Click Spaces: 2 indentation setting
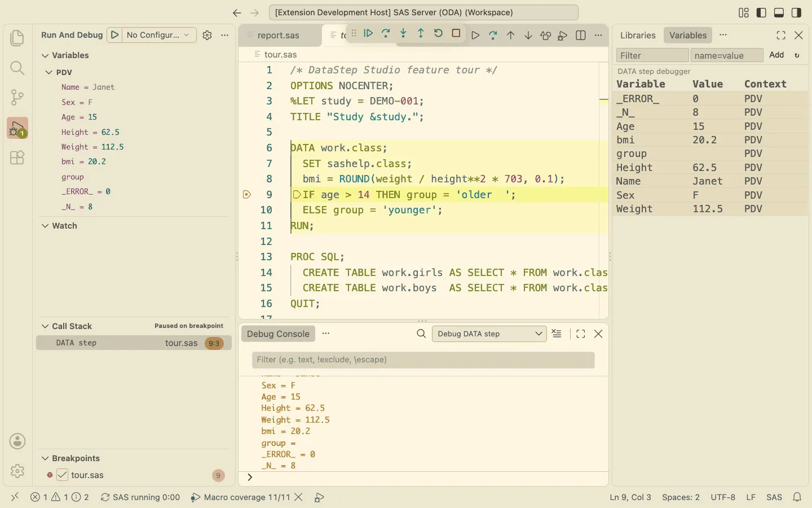 [681, 497]
